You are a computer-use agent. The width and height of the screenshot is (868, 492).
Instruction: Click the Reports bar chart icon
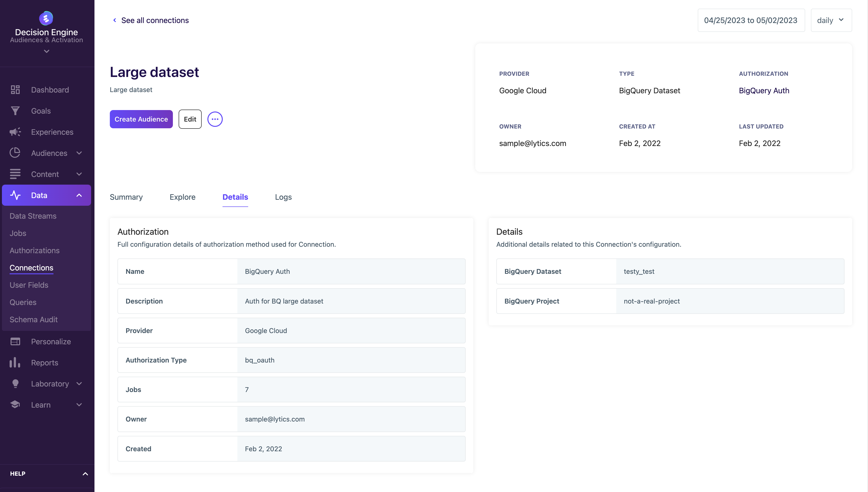(x=15, y=363)
